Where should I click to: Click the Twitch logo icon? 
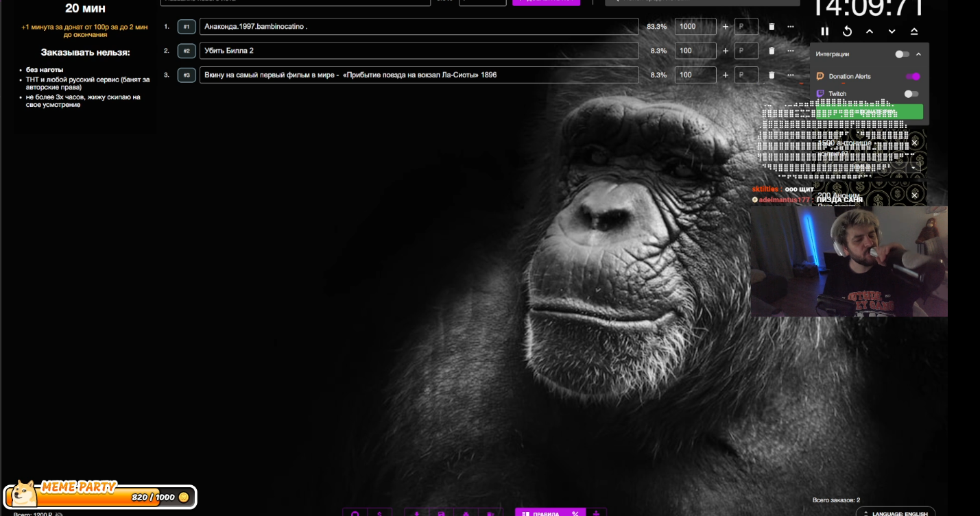(x=820, y=94)
